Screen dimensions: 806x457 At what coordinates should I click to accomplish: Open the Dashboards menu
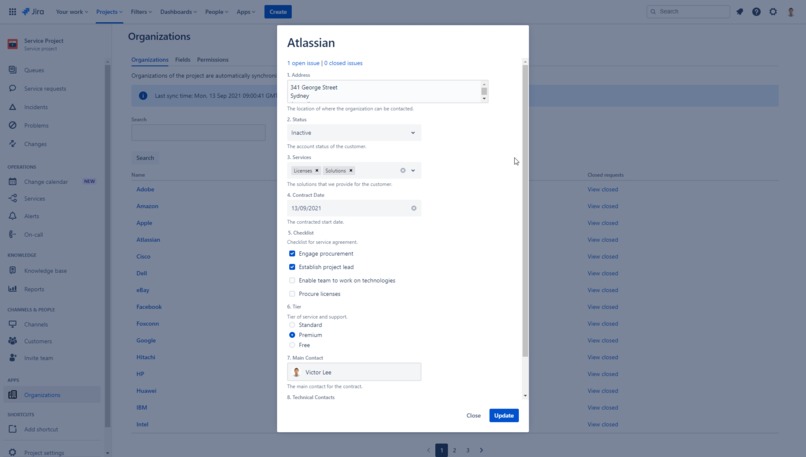pos(178,11)
